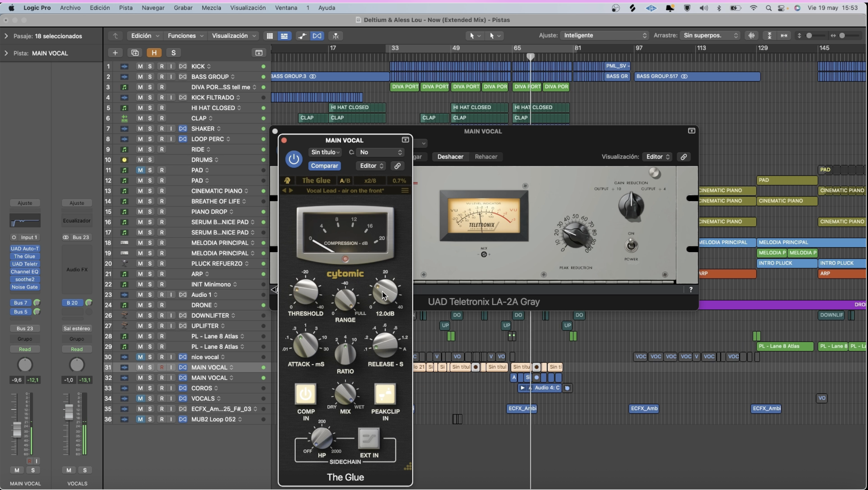The height and width of the screenshot is (490, 868).
Task: Open macOS Spotlight search icon
Action: (x=769, y=8)
